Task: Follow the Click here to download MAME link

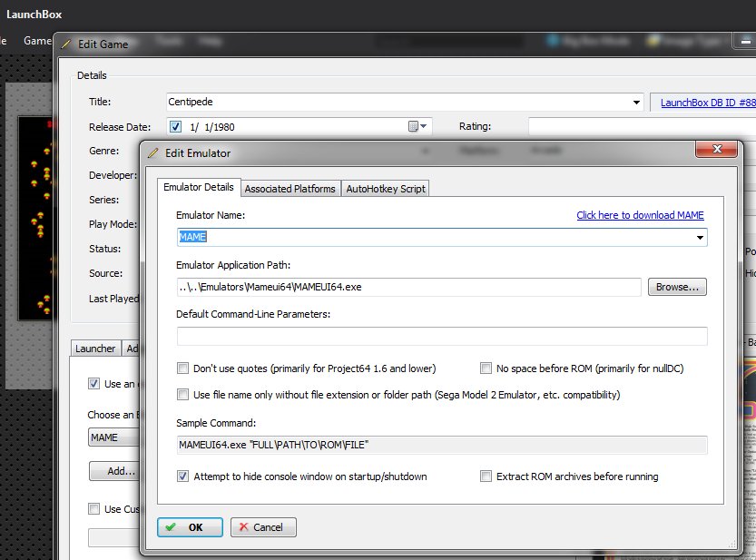Action: coord(640,215)
